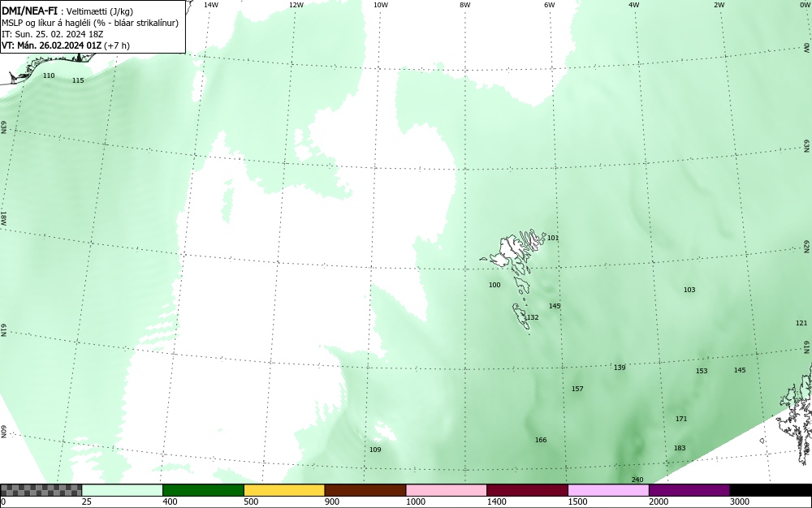The image size is (812, 508).
Task: Click the maroon 1400 legend swatch
Action: click(x=527, y=490)
